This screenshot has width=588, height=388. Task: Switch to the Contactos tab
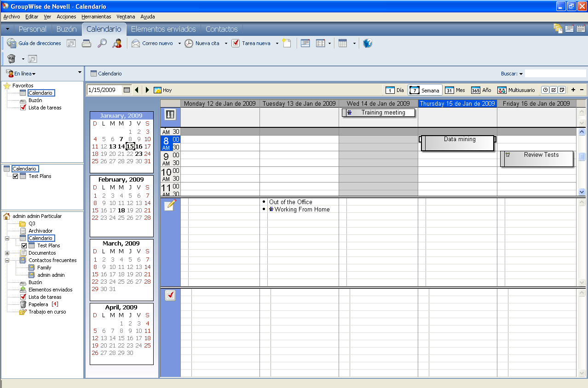(221, 29)
